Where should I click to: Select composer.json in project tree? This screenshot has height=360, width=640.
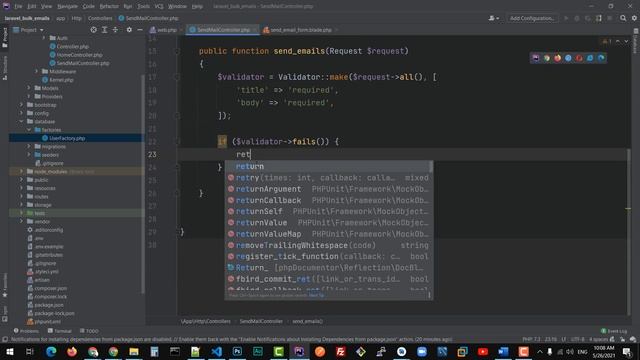[51, 288]
